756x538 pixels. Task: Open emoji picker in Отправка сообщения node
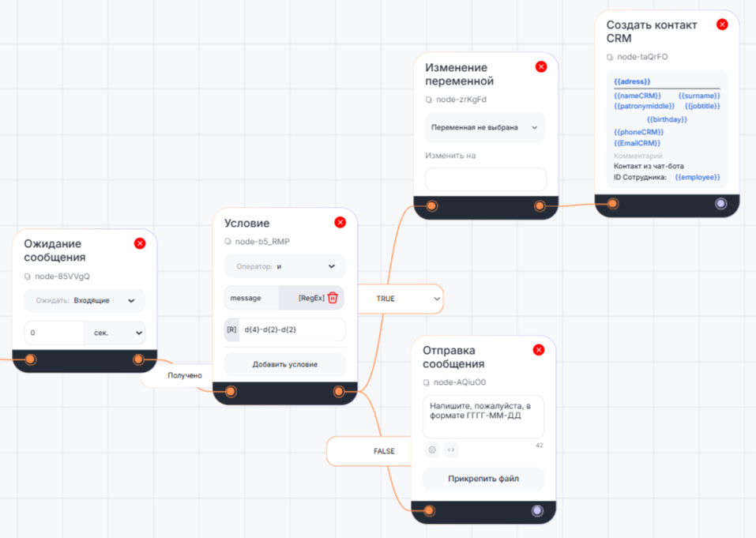click(432, 450)
